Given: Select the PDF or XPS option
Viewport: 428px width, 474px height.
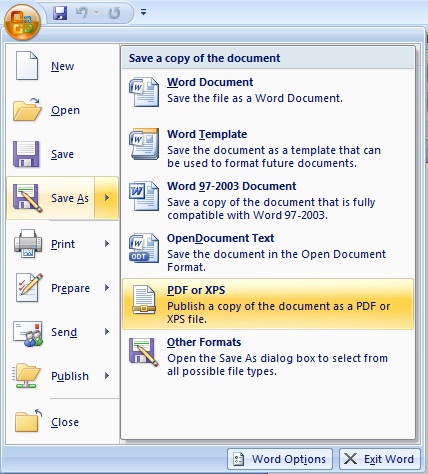Looking at the screenshot, I should point(268,304).
